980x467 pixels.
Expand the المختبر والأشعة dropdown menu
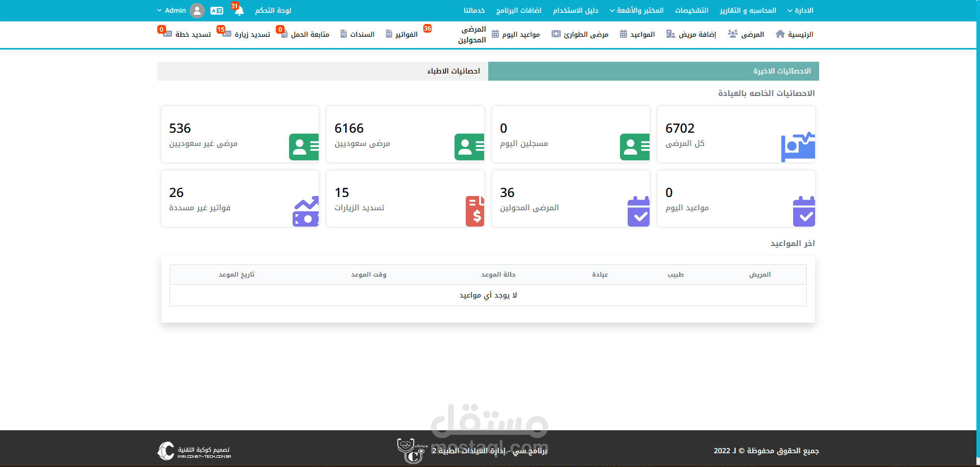[636, 10]
